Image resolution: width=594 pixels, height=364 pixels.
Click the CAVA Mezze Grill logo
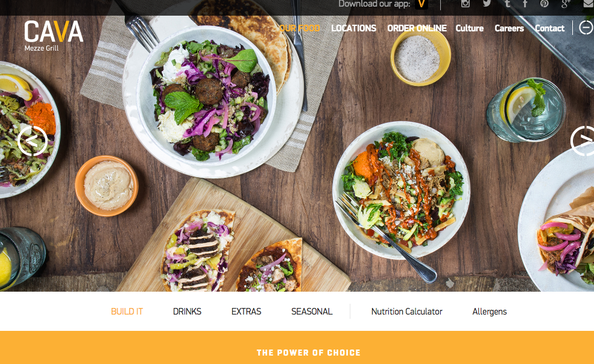[x=54, y=36]
